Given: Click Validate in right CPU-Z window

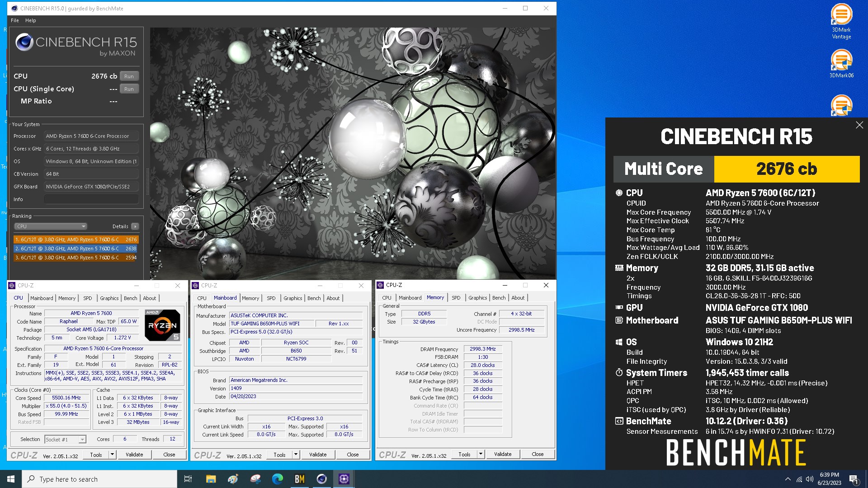Looking at the screenshot, I should pos(503,455).
